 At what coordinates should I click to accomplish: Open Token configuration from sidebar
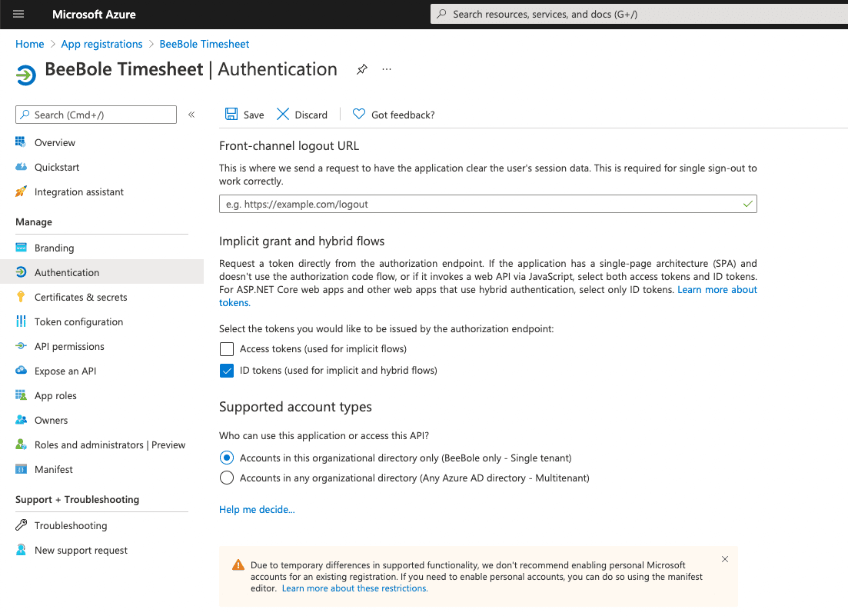[x=22, y=321]
